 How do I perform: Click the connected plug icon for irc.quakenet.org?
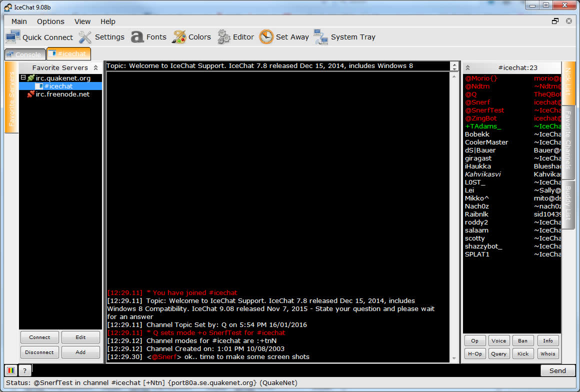(31, 78)
